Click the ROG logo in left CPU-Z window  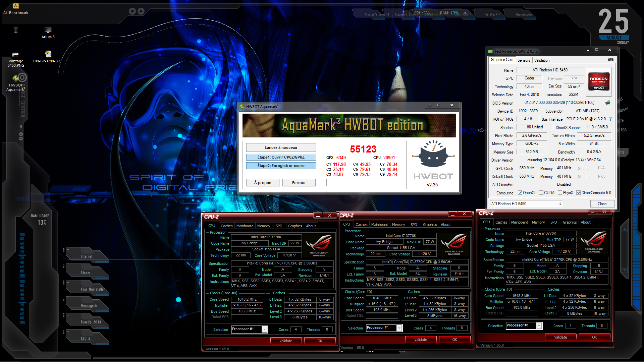click(x=319, y=246)
